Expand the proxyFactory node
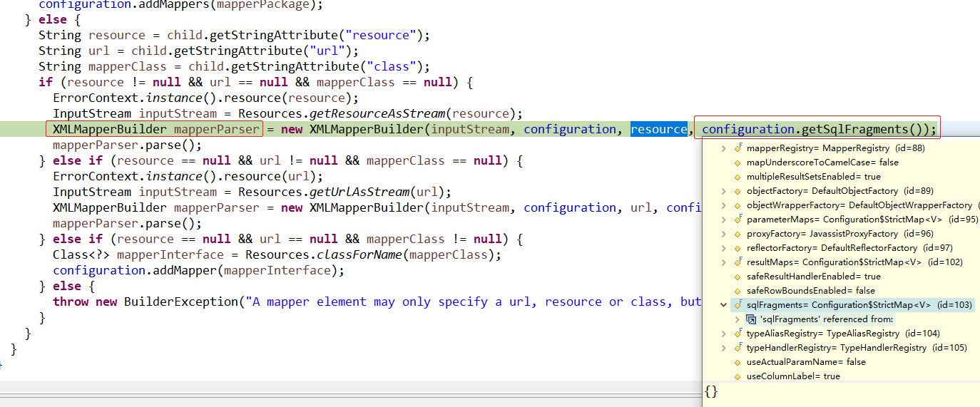The width and height of the screenshot is (980, 407). click(x=724, y=234)
